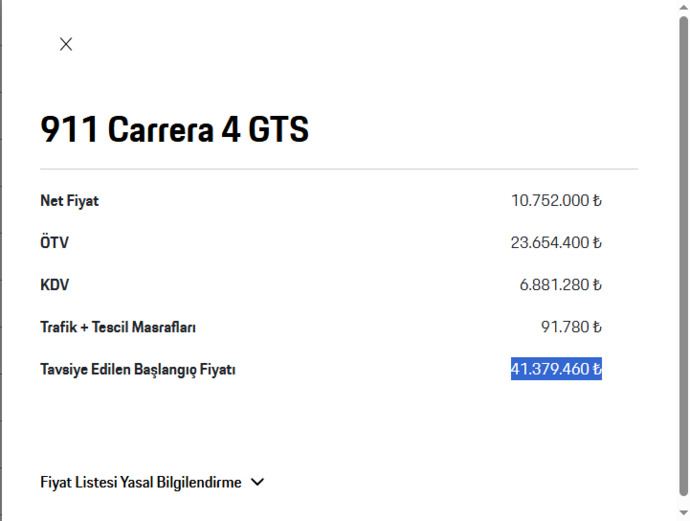Viewport: 690px width, 521px height.
Task: Click the scrollbar down arrow
Action: 683,513
